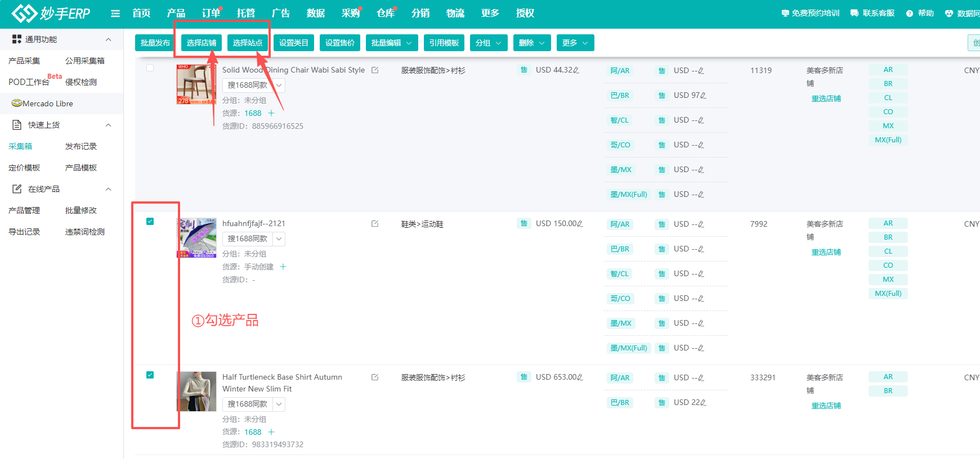This screenshot has height=459, width=980.
Task: Click the 通用功能 grid icon
Action: tap(17, 39)
